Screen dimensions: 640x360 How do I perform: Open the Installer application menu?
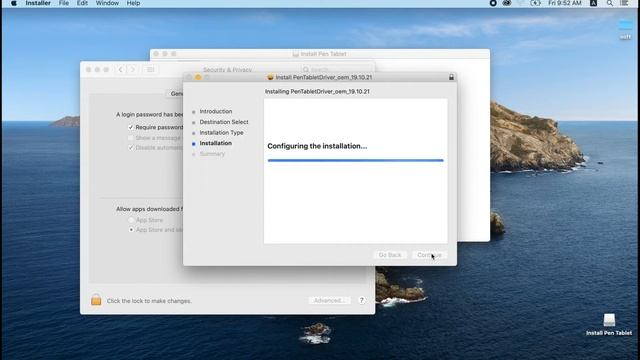[x=38, y=3]
